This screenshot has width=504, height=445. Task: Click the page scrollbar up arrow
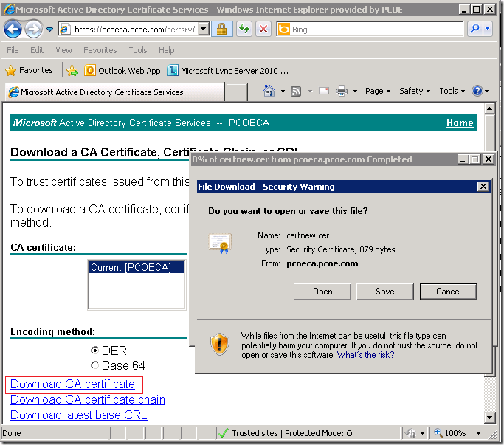click(x=489, y=109)
